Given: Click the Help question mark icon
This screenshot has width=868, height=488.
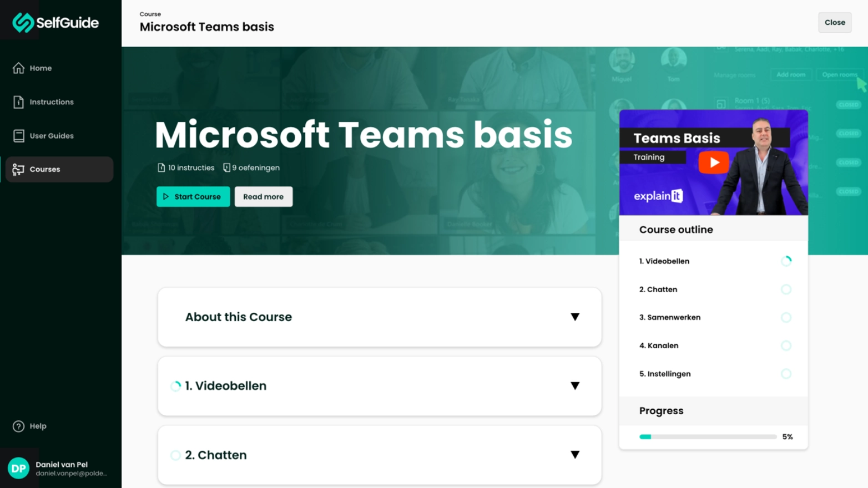Looking at the screenshot, I should pyautogui.click(x=18, y=426).
